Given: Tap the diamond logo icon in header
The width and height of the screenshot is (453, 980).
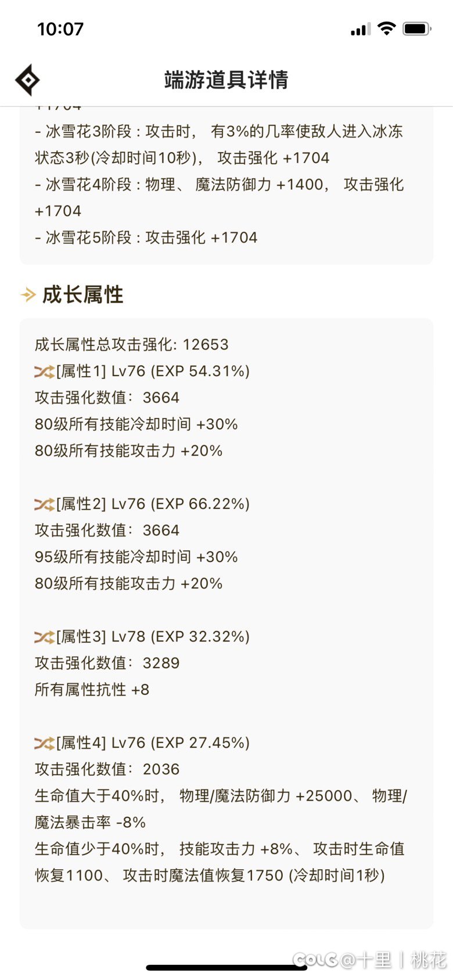Looking at the screenshot, I should (x=27, y=80).
